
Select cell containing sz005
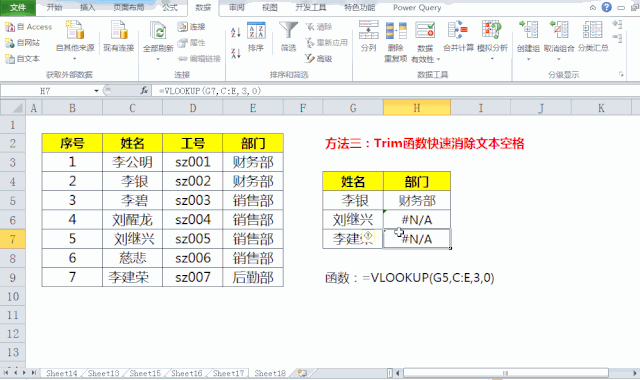[193, 239]
